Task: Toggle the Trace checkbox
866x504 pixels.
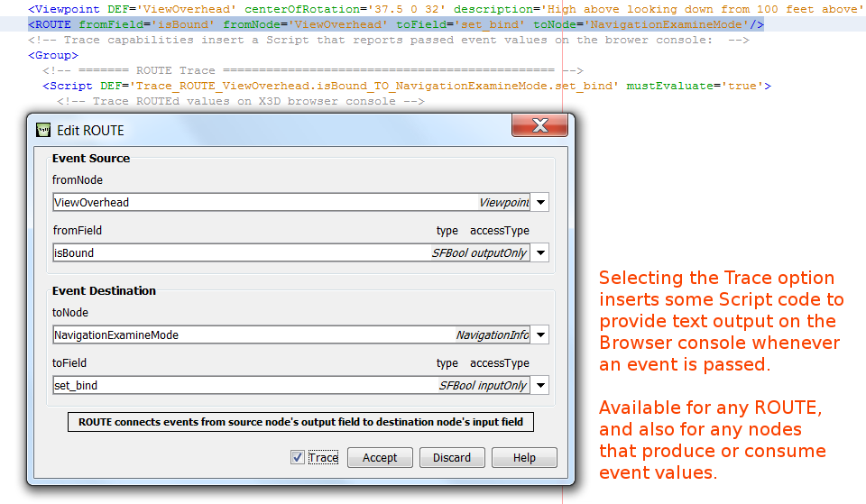Action: (x=298, y=457)
